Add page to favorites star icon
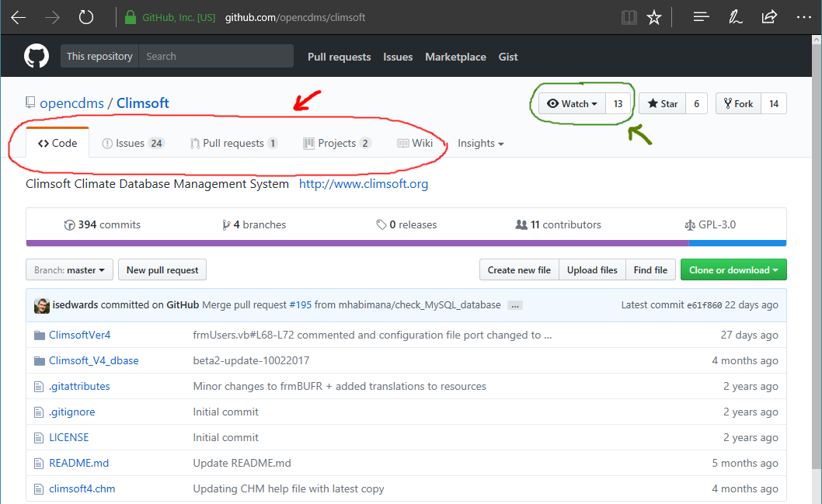The height and width of the screenshot is (504, 822). point(653,17)
